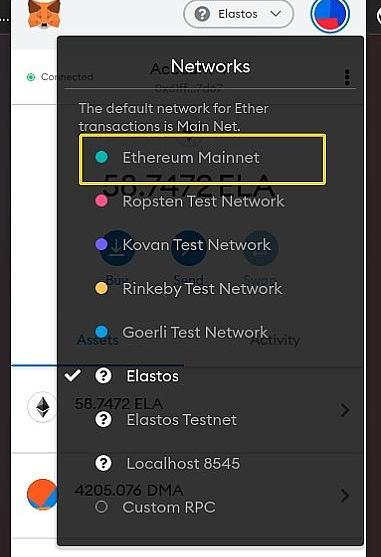Click the question mark icon beside Elastos Testnet
Image resolution: width=381 pixels, height=557 pixels.
(103, 420)
